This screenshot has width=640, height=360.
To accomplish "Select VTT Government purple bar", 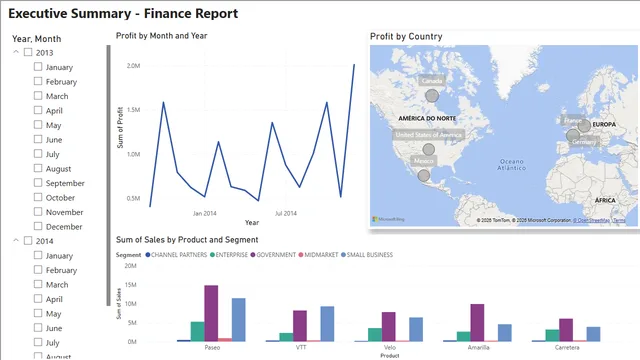I will 300,326.
